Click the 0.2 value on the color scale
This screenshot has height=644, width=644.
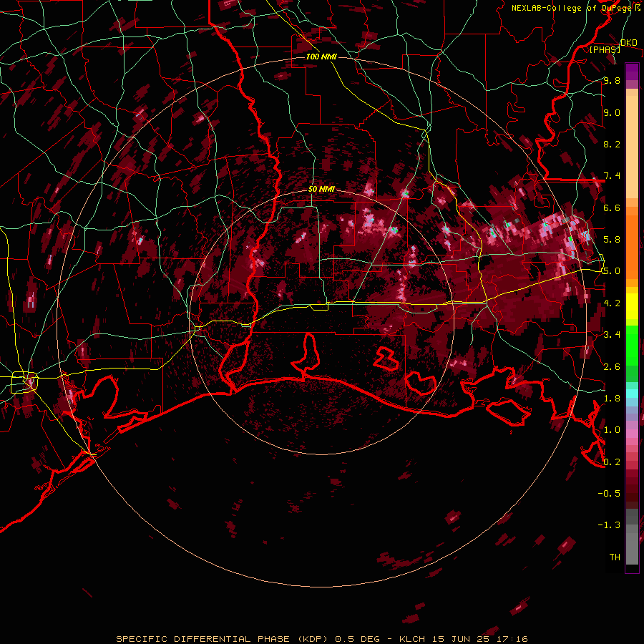coord(612,462)
